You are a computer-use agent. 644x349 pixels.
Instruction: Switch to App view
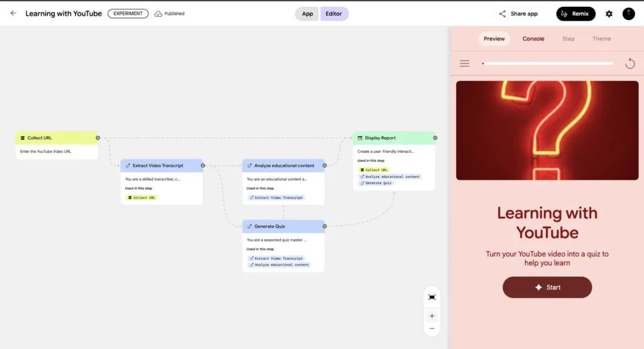pyautogui.click(x=307, y=14)
